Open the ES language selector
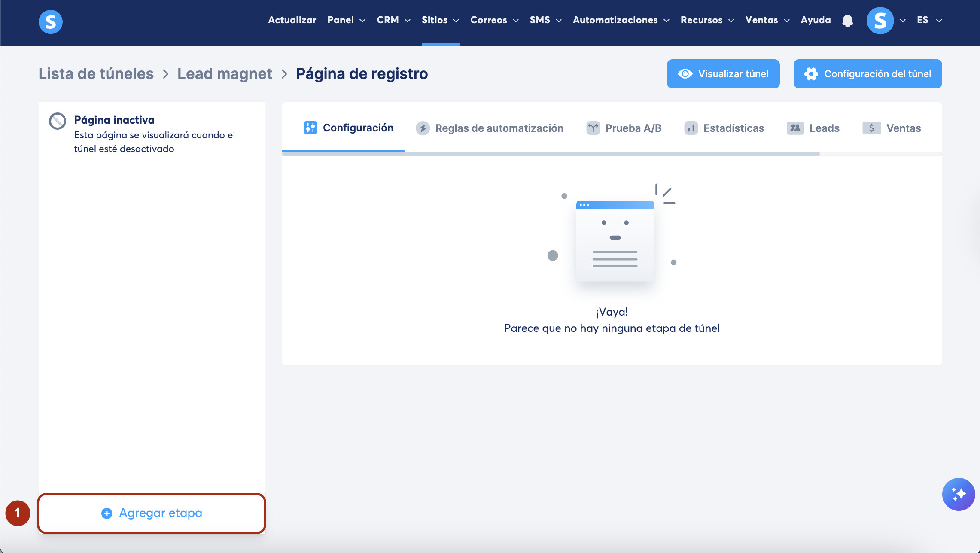Screen dimensions: 980x553 point(929,20)
